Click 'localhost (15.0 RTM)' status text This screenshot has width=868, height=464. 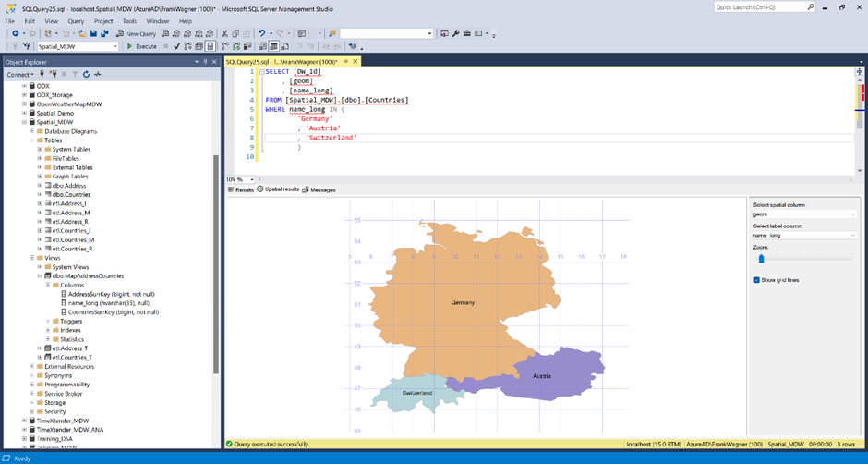(x=653, y=444)
